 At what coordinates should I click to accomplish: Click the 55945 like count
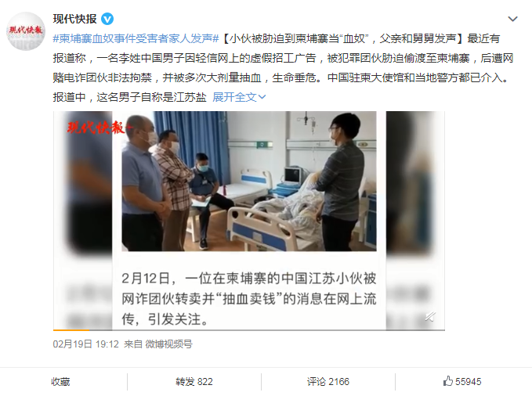tap(469, 382)
